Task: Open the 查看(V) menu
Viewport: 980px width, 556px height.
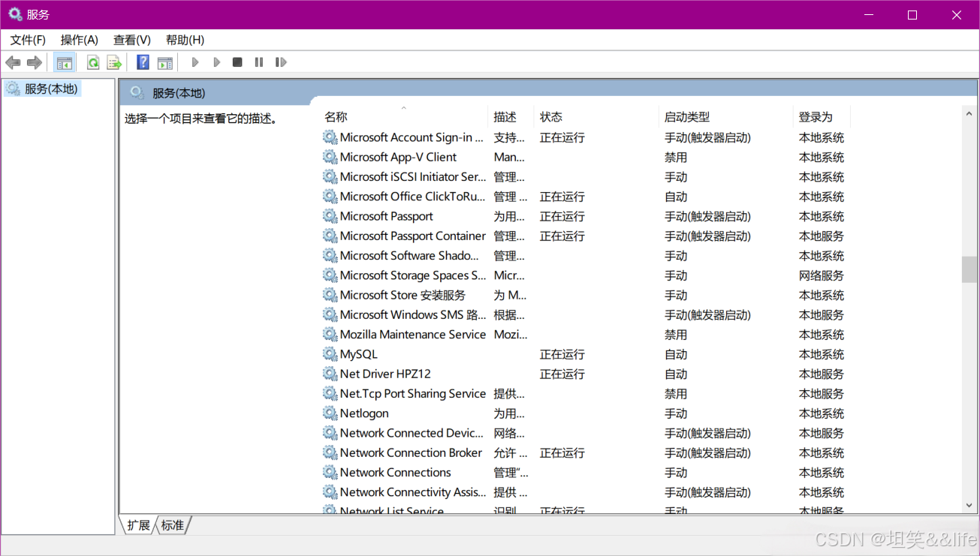Action: (132, 40)
